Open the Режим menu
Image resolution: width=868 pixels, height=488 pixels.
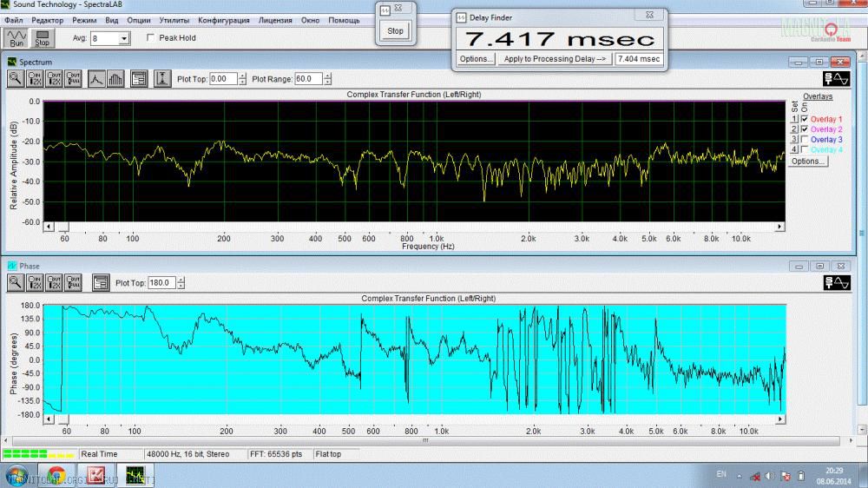click(x=84, y=20)
